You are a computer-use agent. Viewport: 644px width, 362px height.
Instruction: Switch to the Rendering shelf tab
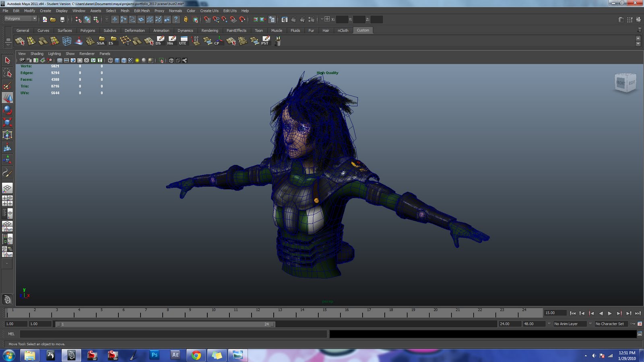tap(210, 31)
